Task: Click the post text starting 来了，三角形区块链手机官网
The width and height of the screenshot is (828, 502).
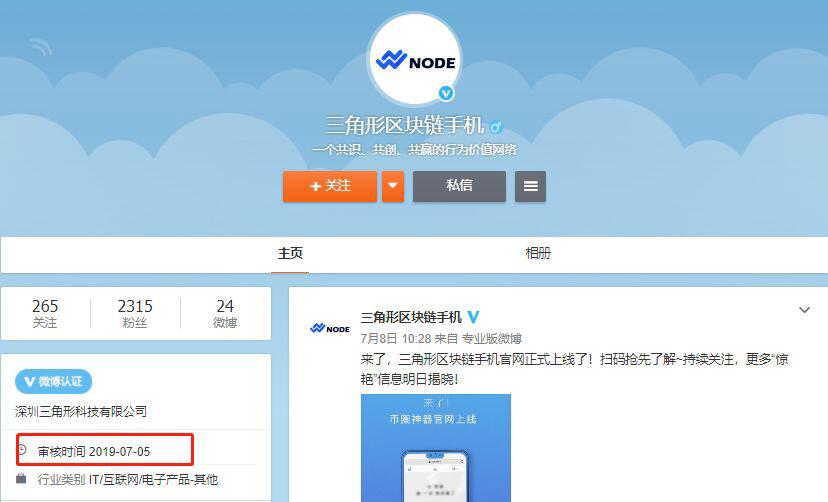Action: [574, 370]
